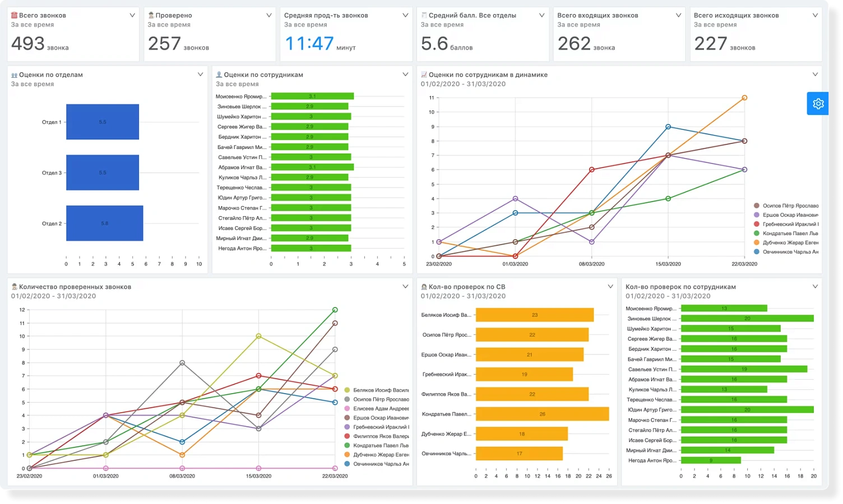Click the icon beside 'Средний балл. Все отделы'
Viewport: 843px width, 504px height.
click(424, 15)
